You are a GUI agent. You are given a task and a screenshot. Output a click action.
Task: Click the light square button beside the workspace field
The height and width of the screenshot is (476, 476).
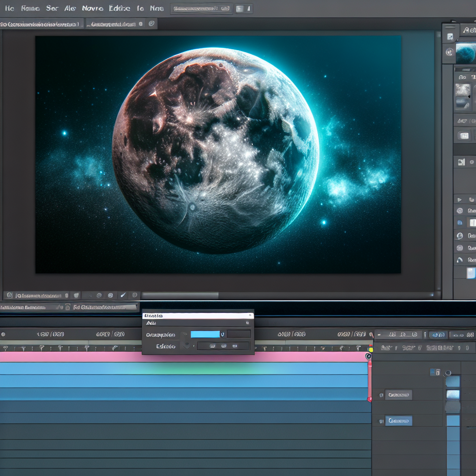coord(240,9)
